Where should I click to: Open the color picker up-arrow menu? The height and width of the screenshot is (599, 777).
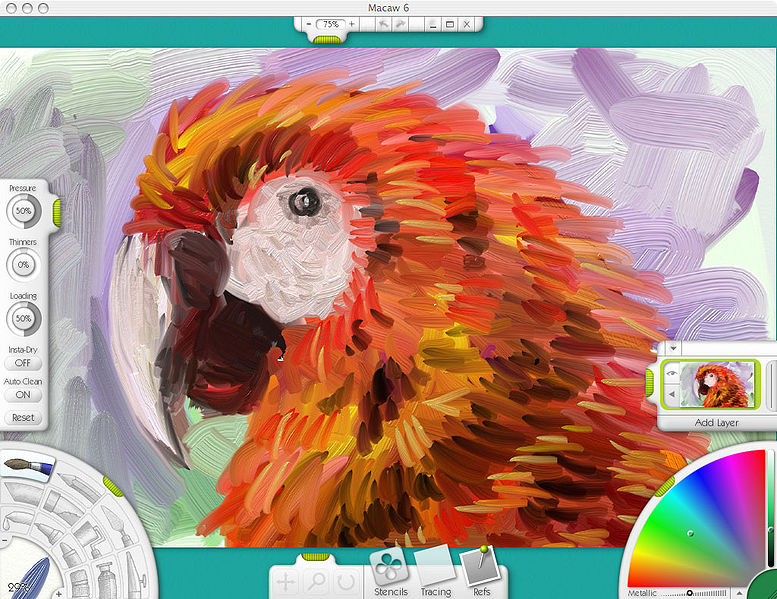point(739,593)
